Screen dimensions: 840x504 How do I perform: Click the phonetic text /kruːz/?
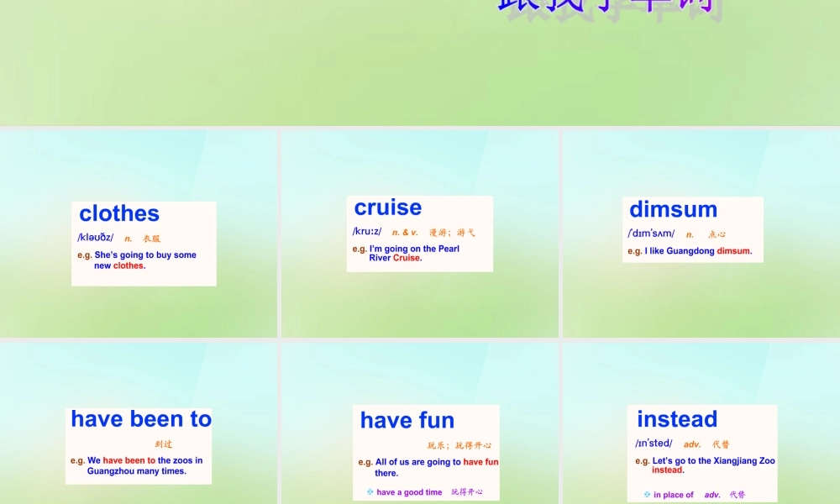coord(367,231)
